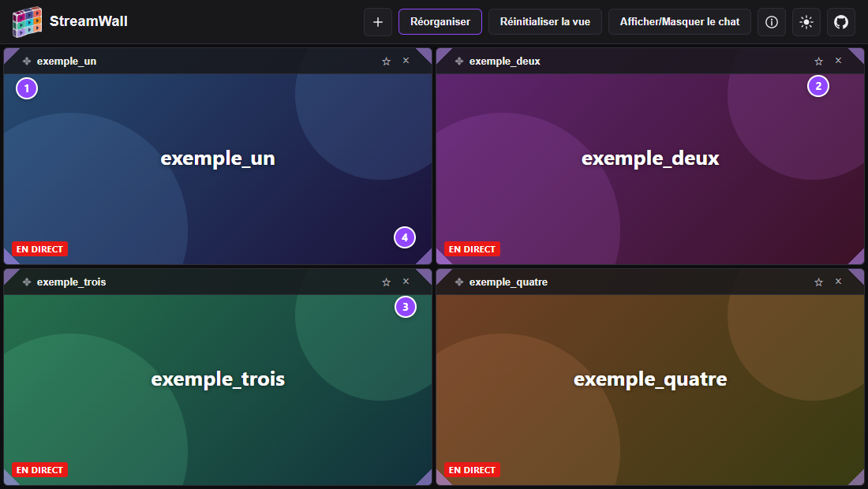Click Afficher/Masquer le chat
The image size is (868, 489).
click(679, 22)
